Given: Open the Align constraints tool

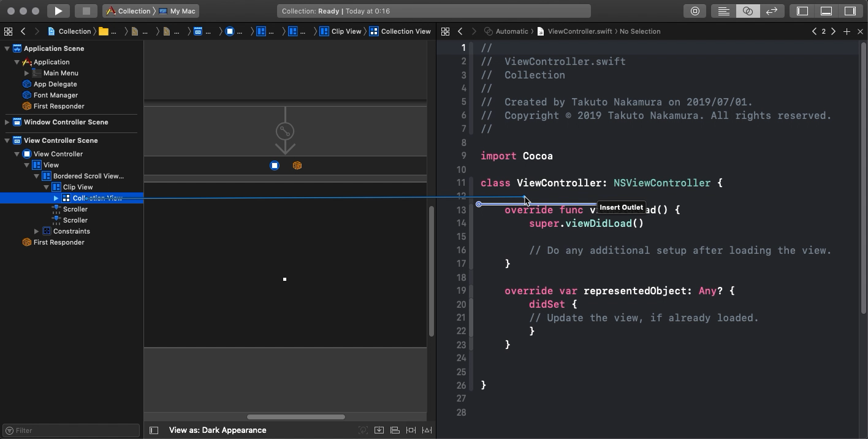Looking at the screenshot, I should 395,430.
